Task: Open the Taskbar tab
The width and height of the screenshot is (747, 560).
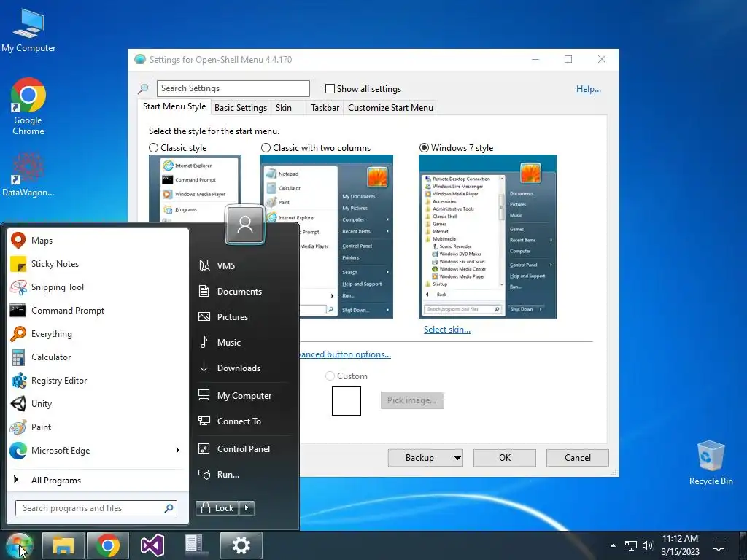Action: click(x=325, y=108)
